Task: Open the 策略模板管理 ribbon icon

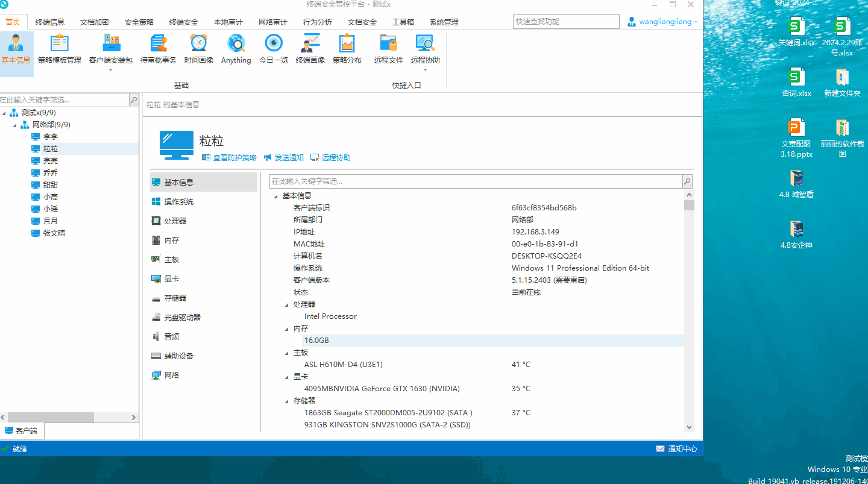Action: pos(59,49)
